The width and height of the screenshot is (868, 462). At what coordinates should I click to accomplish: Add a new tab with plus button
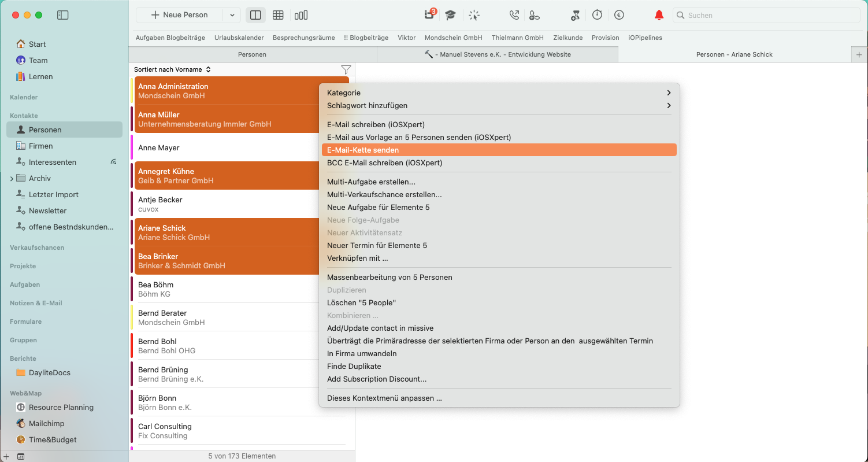coord(859,54)
